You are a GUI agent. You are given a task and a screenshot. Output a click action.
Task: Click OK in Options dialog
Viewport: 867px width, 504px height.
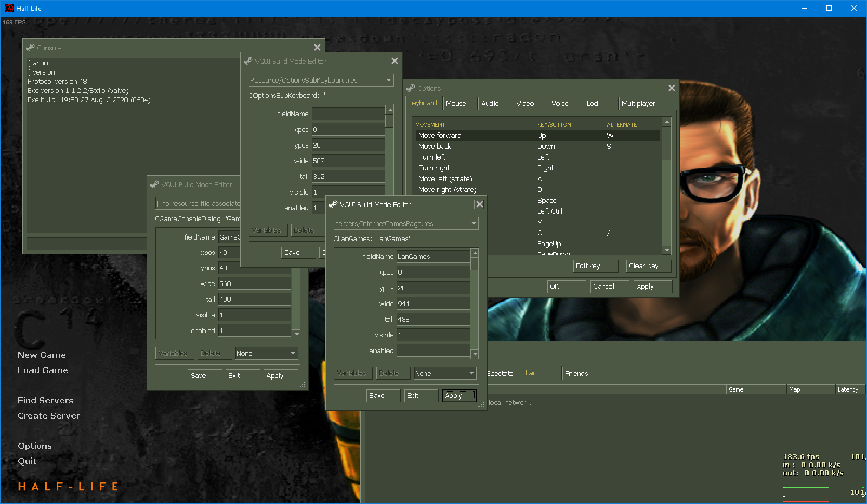[566, 287]
